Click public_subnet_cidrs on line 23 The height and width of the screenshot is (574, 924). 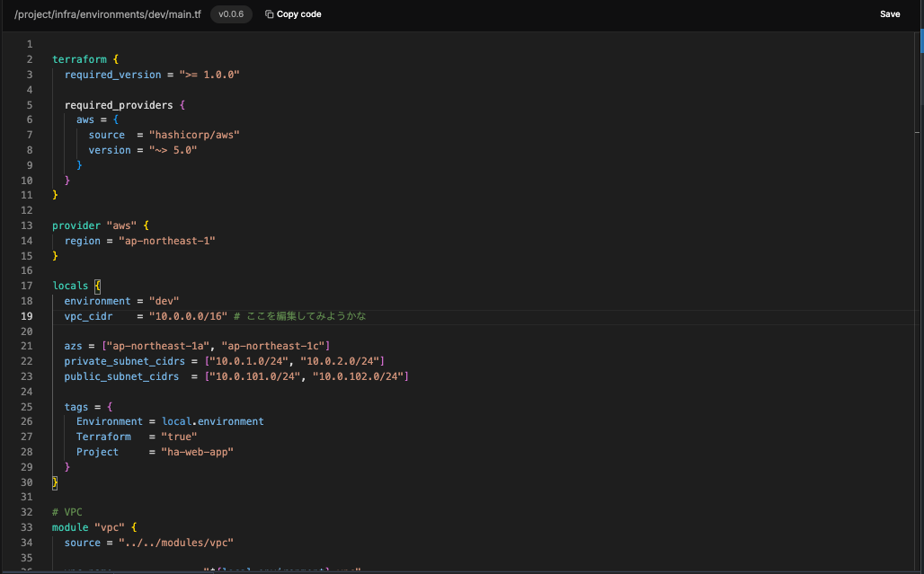[121, 376]
